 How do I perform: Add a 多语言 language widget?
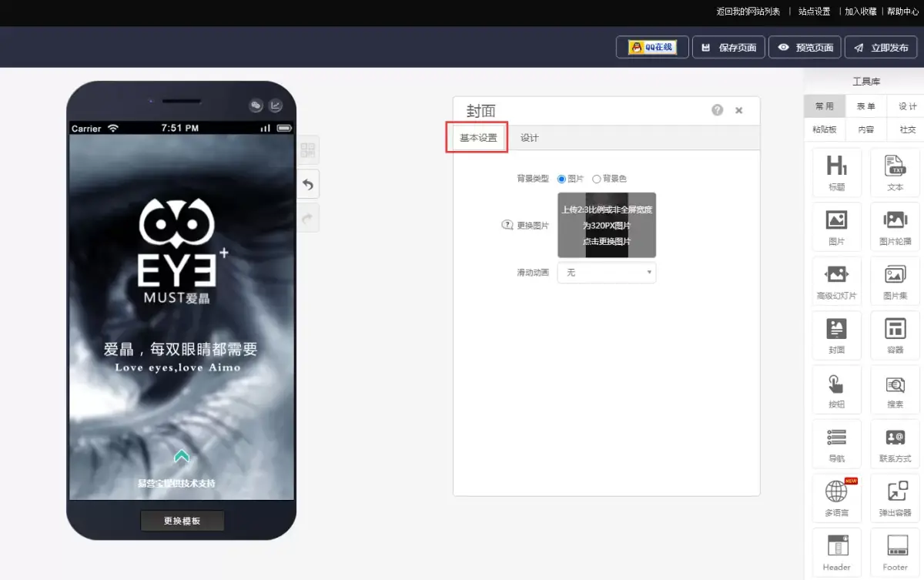[x=836, y=498]
